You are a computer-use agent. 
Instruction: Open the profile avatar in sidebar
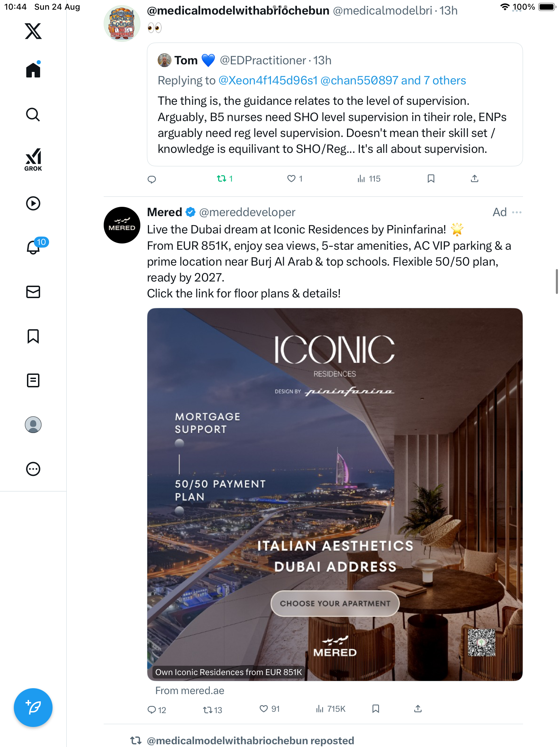click(x=33, y=425)
